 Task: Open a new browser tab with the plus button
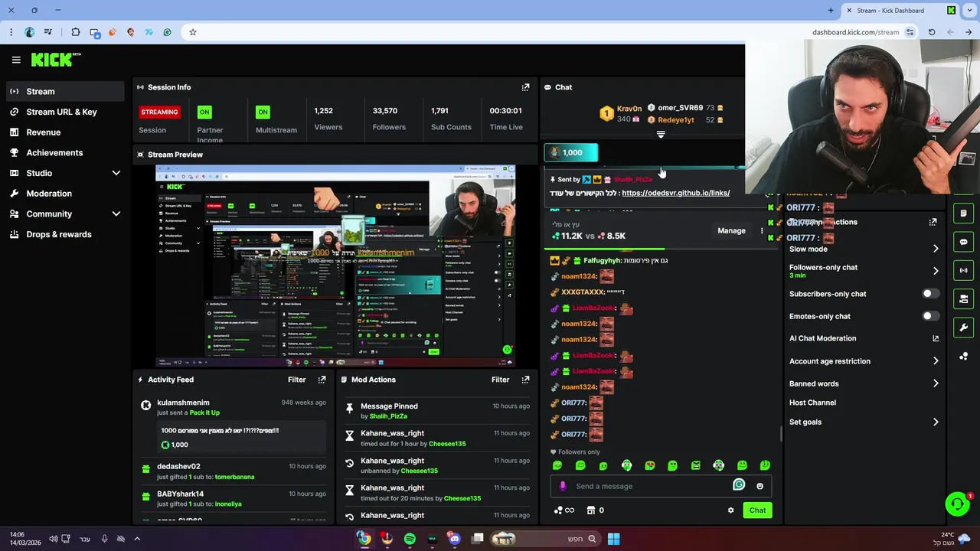(x=831, y=11)
